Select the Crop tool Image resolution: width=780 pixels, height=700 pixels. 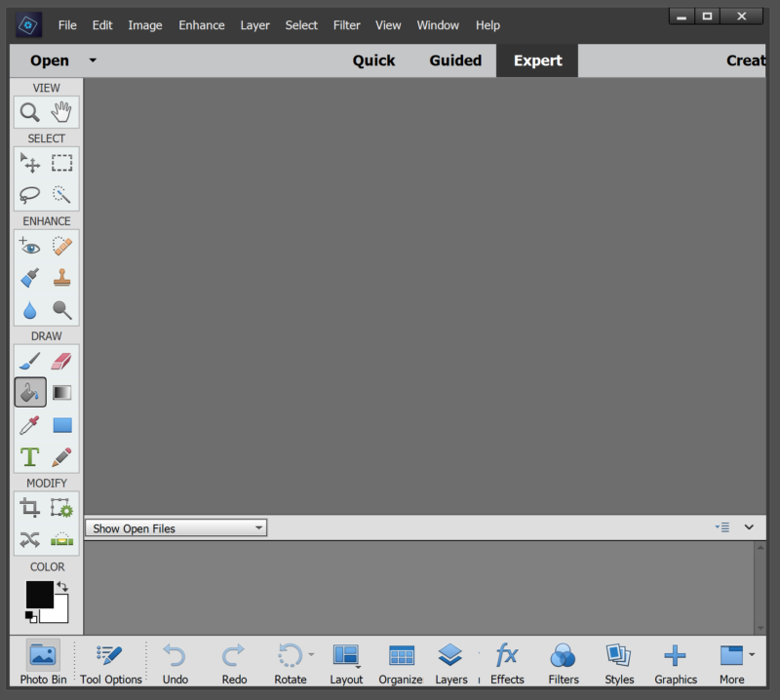[x=30, y=507]
